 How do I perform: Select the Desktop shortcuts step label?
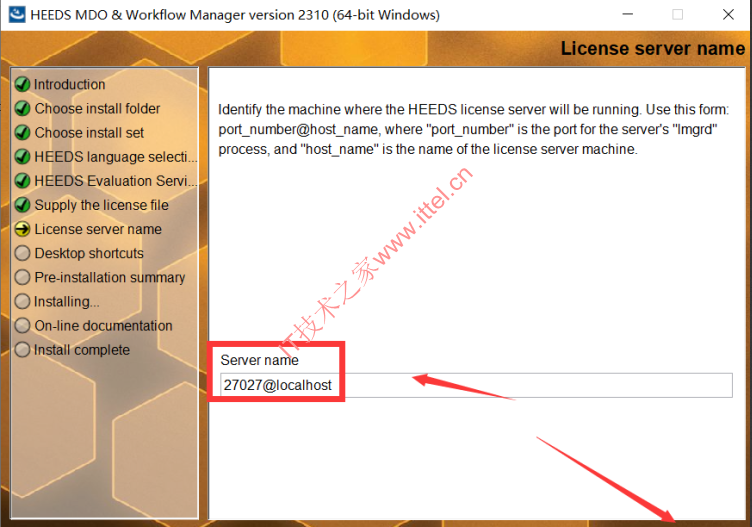(89, 253)
